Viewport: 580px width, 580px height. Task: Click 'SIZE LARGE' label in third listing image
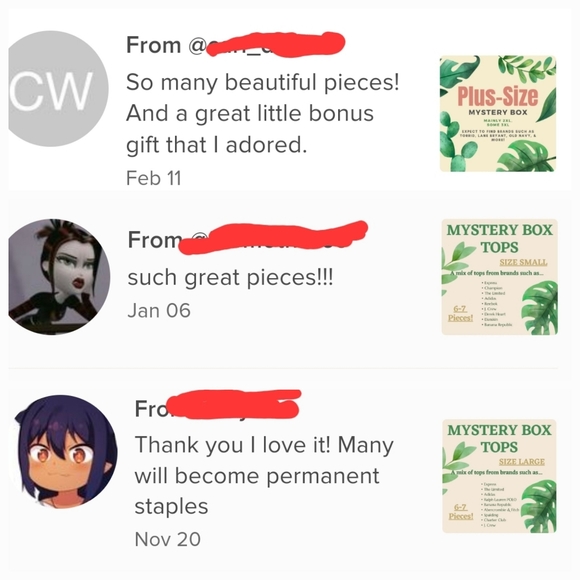522,462
